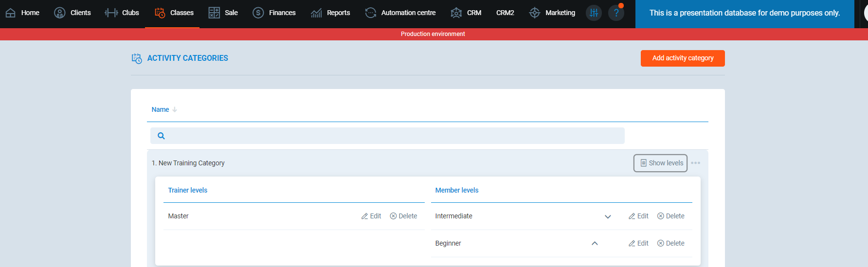Viewport: 868px width, 267px height.
Task: Delete the Intermediate member level
Action: (x=670, y=216)
